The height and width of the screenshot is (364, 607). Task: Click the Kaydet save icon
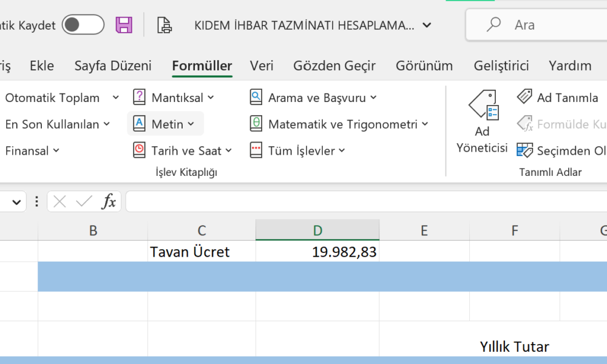click(x=123, y=24)
